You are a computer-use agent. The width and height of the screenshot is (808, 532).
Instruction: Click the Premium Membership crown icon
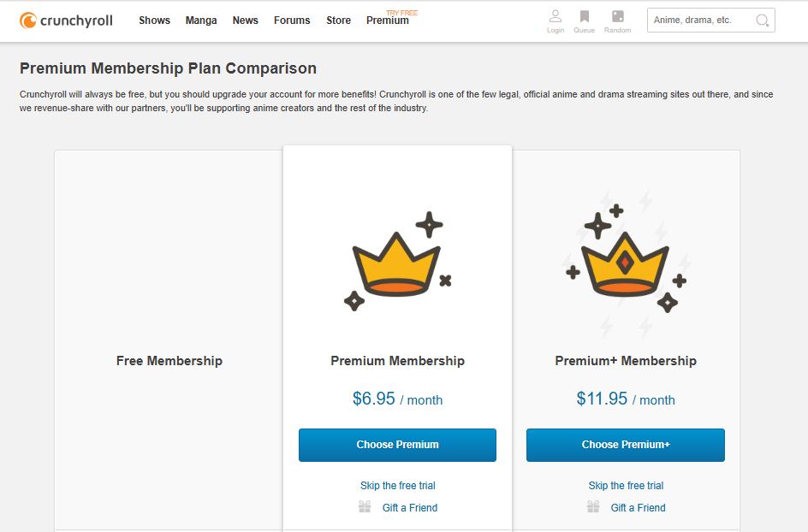click(397, 257)
